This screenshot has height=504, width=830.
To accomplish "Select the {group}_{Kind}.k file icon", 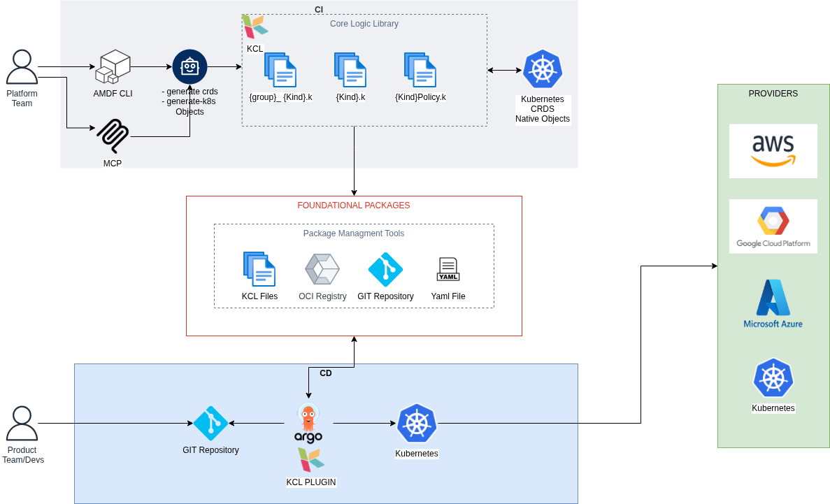I will pyautogui.click(x=280, y=70).
